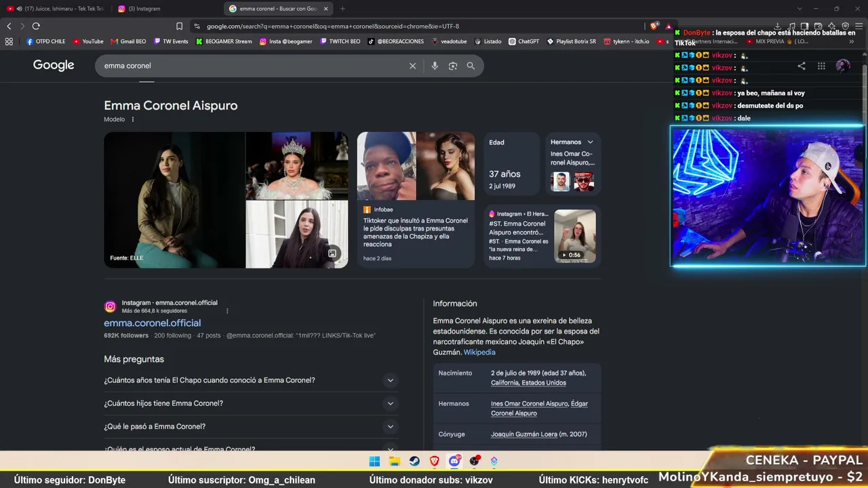Open the YouTube bookmark
The width and height of the screenshot is (868, 488).
pyautogui.click(x=88, y=41)
